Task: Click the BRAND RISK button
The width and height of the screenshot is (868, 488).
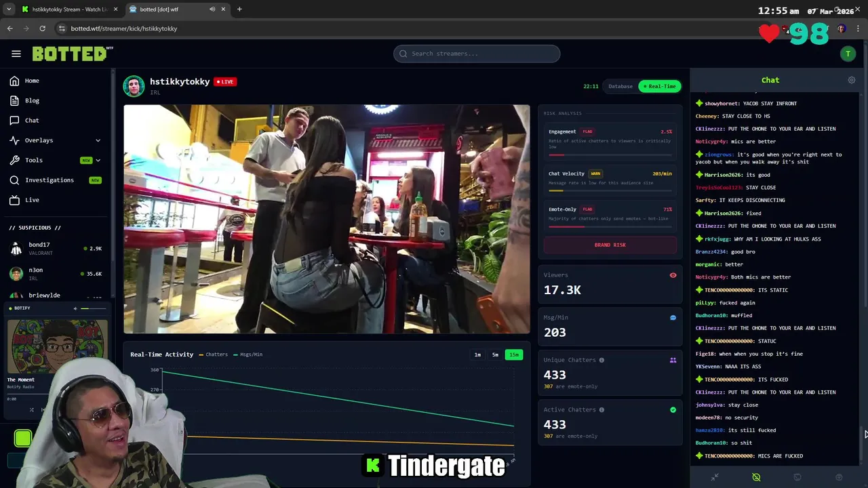Action: [x=610, y=245]
